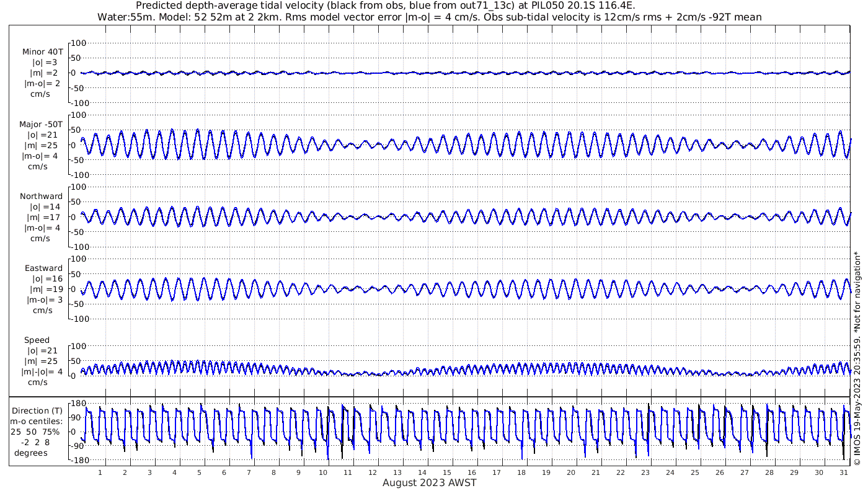Click the '100' tick on Speed axis
Screen dimensions: 868x496
[x=79, y=345]
